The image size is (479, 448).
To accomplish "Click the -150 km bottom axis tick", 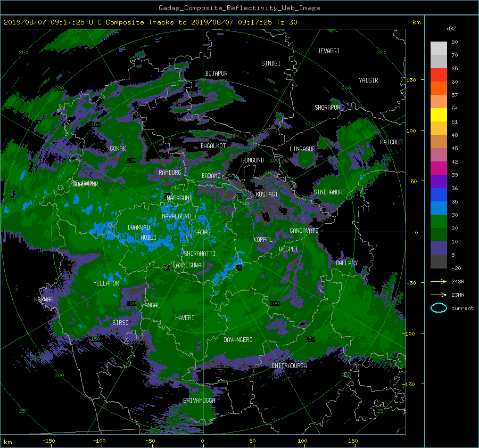I will pos(48,441).
